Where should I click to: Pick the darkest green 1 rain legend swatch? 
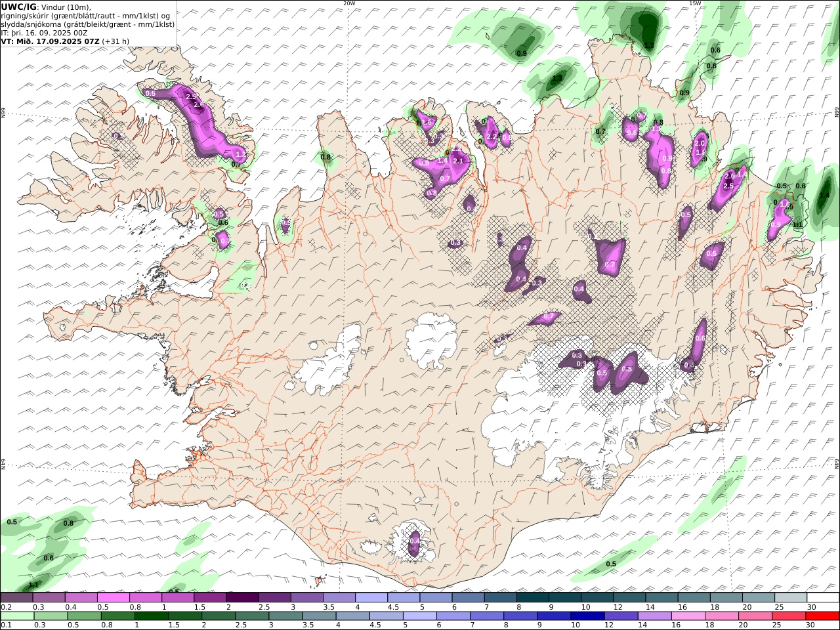[x=151, y=616]
